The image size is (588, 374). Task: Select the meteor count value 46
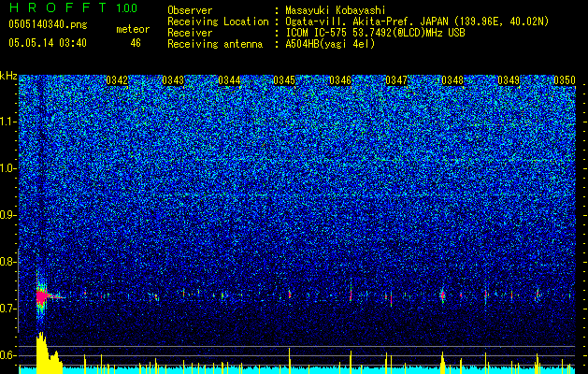click(136, 43)
